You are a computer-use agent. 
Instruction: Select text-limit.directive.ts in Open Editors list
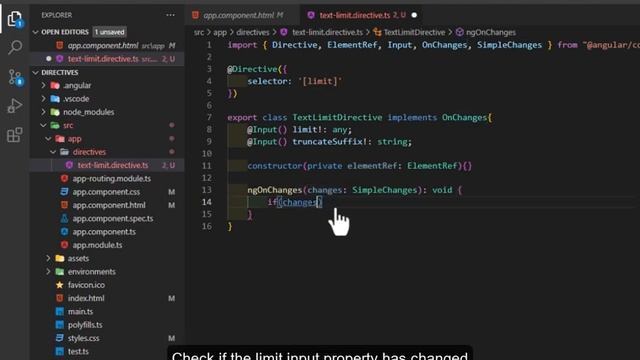(x=108, y=59)
